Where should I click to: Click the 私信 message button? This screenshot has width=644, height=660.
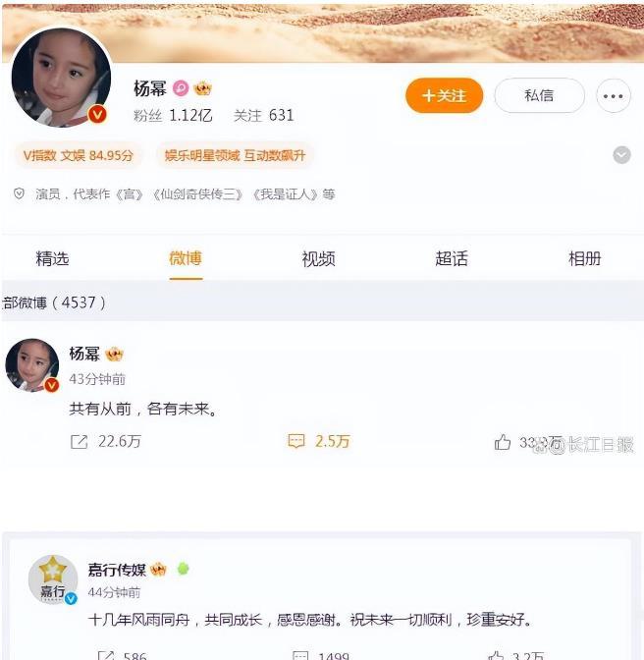539,95
